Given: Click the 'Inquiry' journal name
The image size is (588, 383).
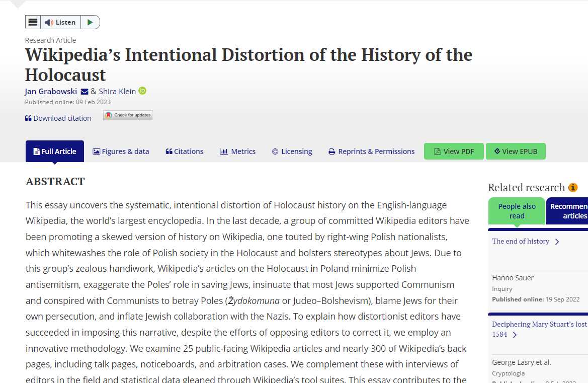Looking at the screenshot, I should click(502, 289).
